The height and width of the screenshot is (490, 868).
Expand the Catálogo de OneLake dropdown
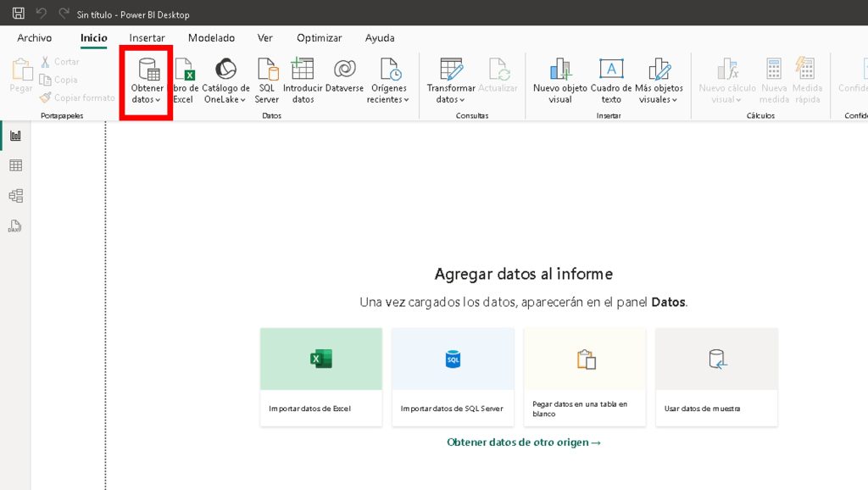225,99
